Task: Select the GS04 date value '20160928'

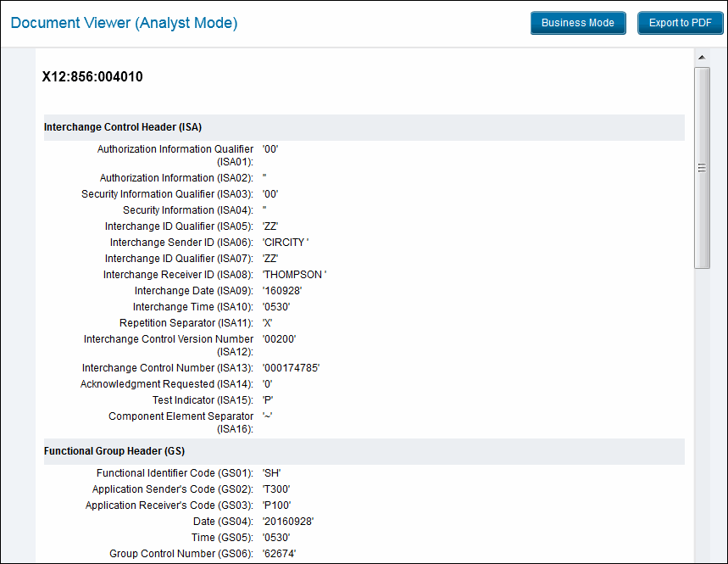Action: point(288,522)
